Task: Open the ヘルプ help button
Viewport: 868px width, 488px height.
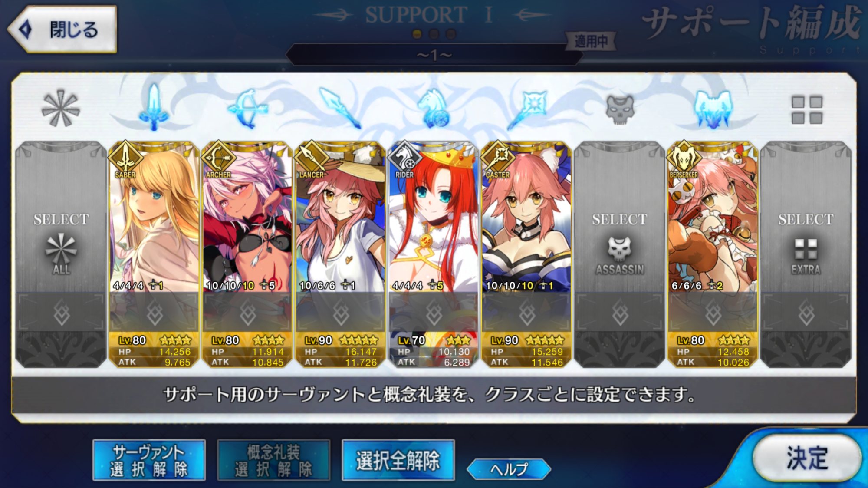Action: pyautogui.click(x=509, y=469)
